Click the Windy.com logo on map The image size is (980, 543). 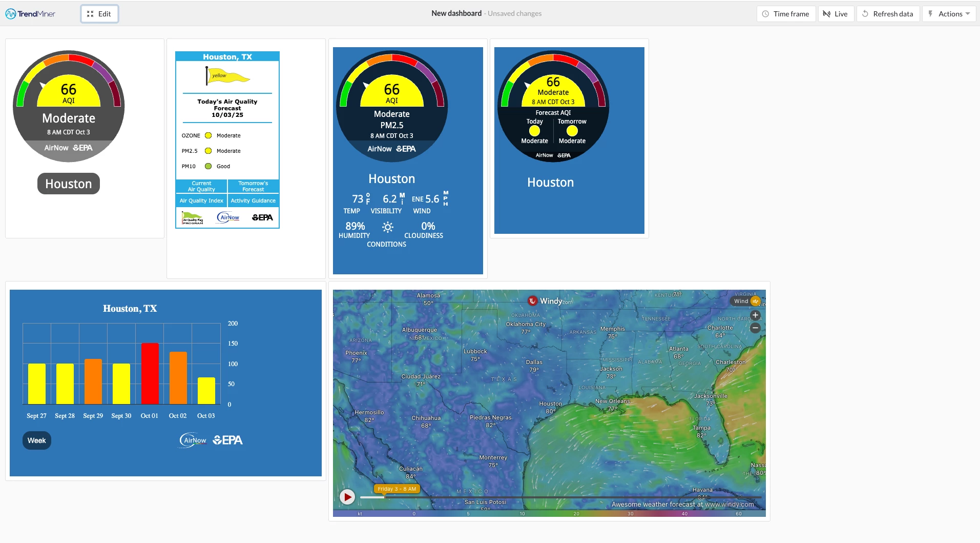click(550, 301)
